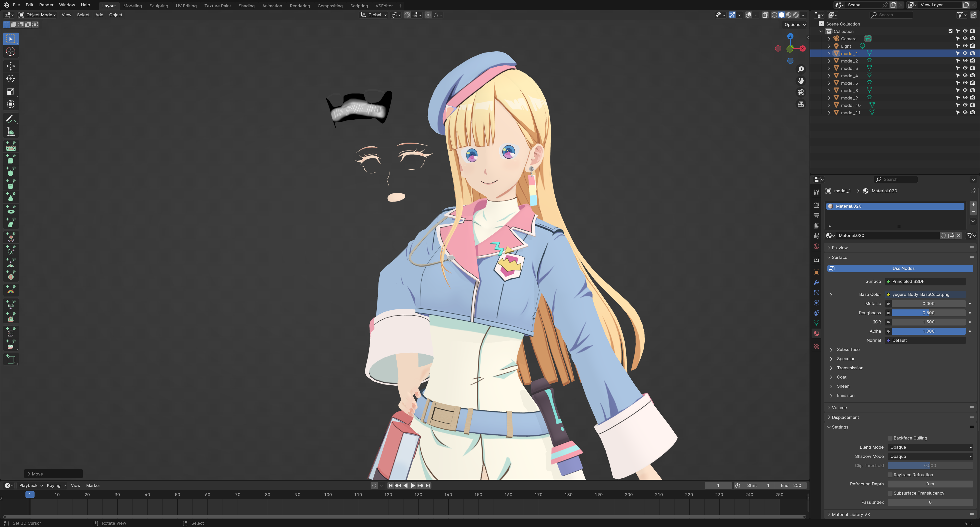
Task: Enable Raytrace Refraction checkbox
Action: click(890, 475)
